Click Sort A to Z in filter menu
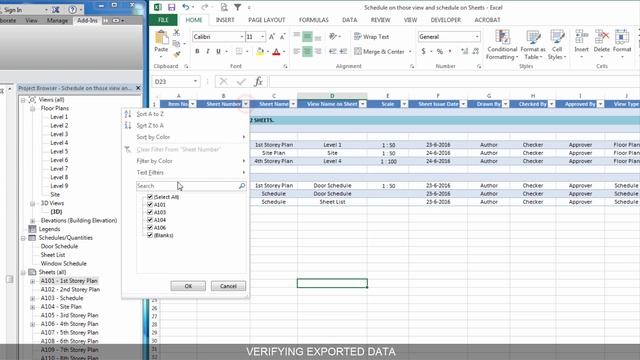The image size is (640, 360). coord(150,114)
